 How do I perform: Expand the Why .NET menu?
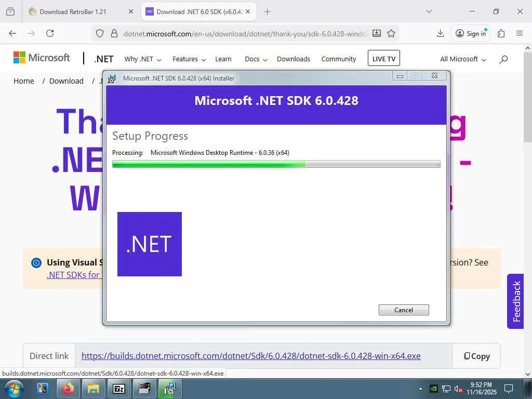[142, 59]
